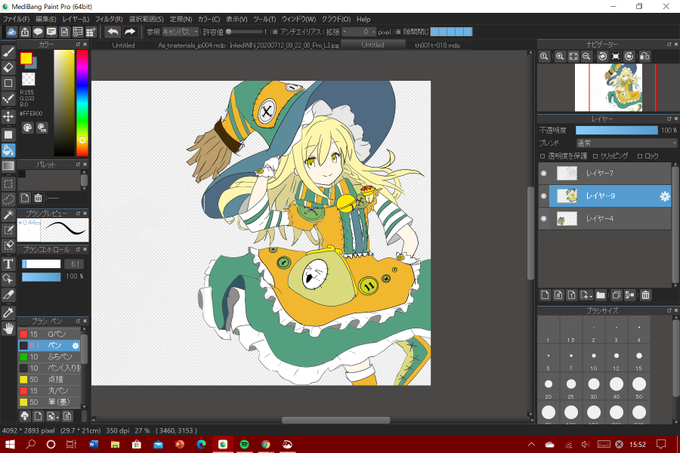This screenshot has width=680, height=453.
Task: Toggle visibility of layer レイヤー4
Action: [544, 219]
